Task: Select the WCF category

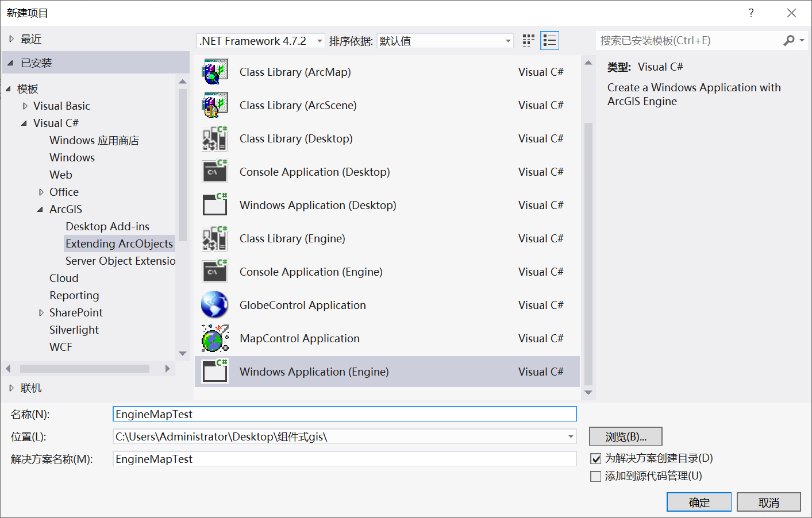Action: [61, 347]
